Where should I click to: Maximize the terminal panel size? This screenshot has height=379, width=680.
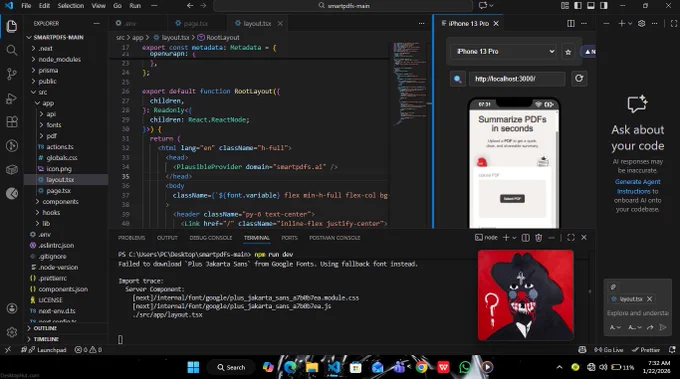click(571, 238)
